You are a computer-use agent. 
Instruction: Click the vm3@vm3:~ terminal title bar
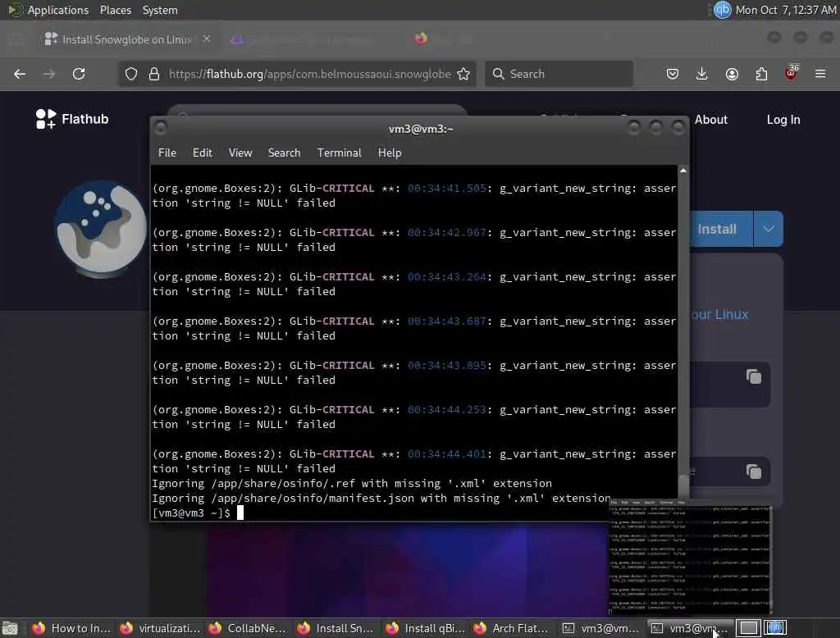[421, 129]
